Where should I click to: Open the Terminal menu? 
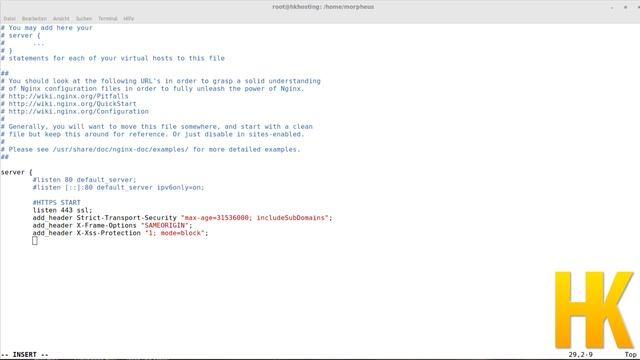pos(107,19)
